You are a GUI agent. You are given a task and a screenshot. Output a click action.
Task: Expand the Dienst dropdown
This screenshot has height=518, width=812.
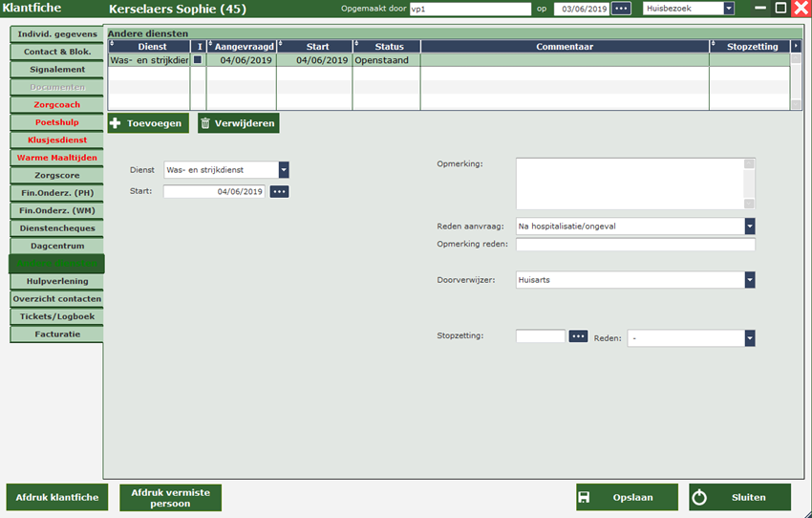click(x=284, y=170)
